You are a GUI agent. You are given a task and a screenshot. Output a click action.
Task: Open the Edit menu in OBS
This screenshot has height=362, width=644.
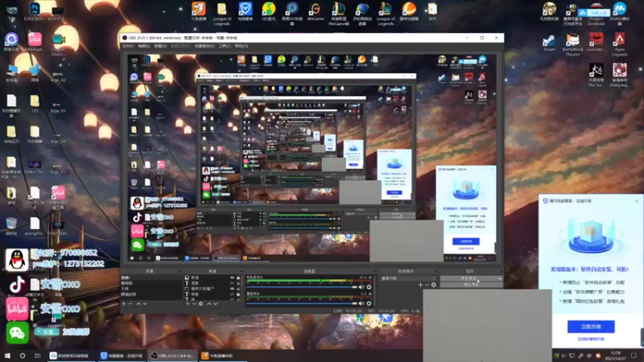(144, 46)
